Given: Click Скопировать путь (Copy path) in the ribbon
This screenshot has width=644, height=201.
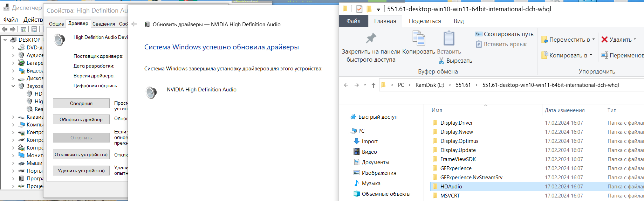Looking at the screenshot, I should (504, 34).
